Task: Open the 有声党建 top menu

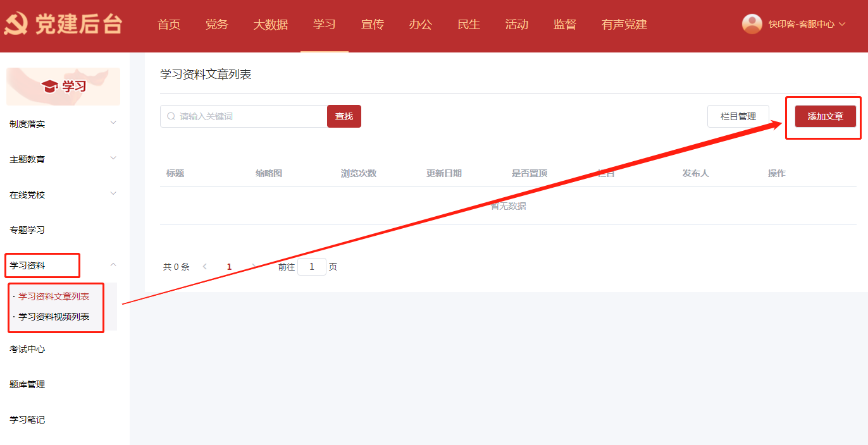Action: [x=624, y=25]
